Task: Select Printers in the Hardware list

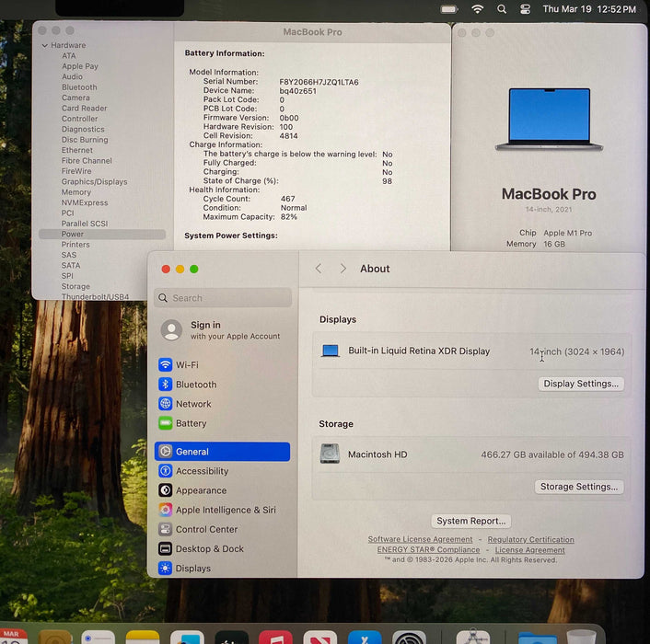Action: click(x=75, y=245)
